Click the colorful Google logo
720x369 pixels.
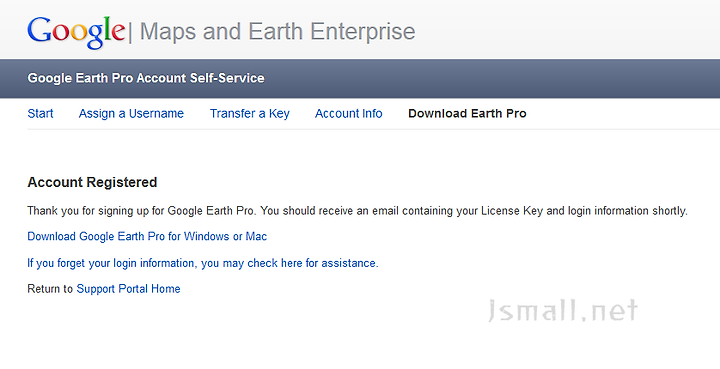(76, 32)
